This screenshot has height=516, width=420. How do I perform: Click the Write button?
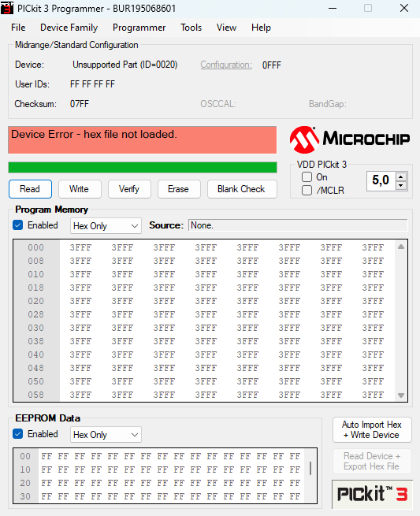(x=80, y=189)
